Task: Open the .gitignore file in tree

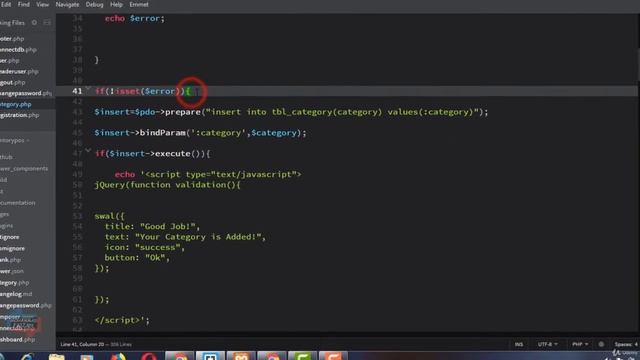Action: 9,237
